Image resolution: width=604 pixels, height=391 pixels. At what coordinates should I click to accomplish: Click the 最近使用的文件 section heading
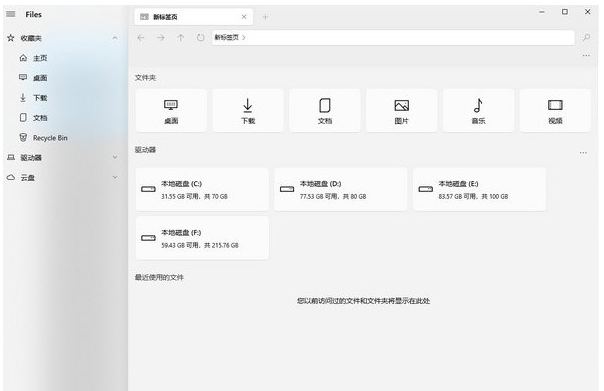(x=159, y=277)
